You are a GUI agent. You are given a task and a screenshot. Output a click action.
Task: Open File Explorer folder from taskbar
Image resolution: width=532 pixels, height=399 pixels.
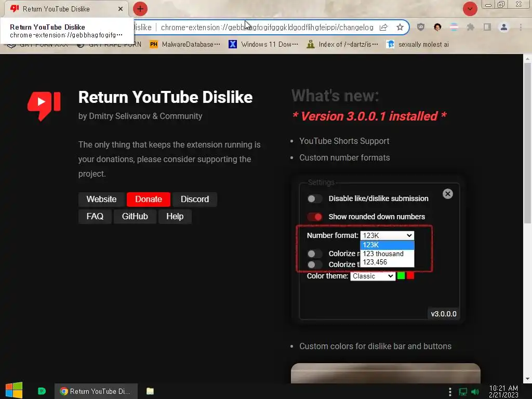(150, 391)
